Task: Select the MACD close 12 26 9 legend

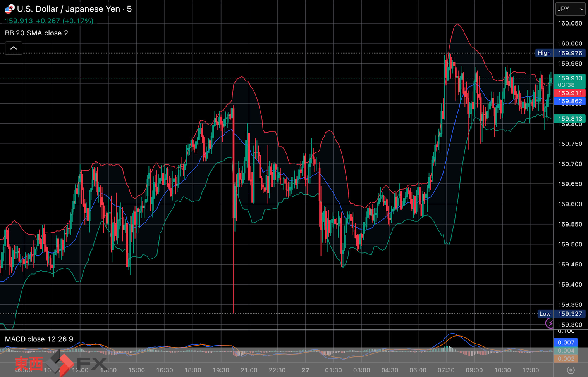Action: [39, 339]
